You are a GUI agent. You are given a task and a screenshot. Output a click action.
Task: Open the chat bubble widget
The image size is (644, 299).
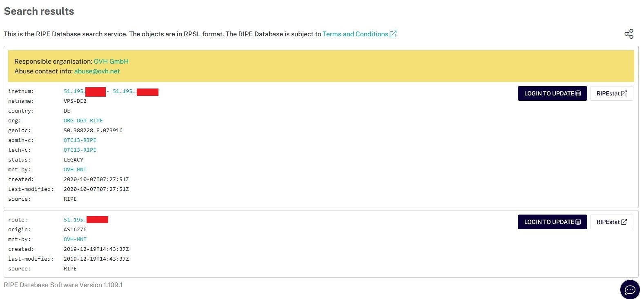630,290
